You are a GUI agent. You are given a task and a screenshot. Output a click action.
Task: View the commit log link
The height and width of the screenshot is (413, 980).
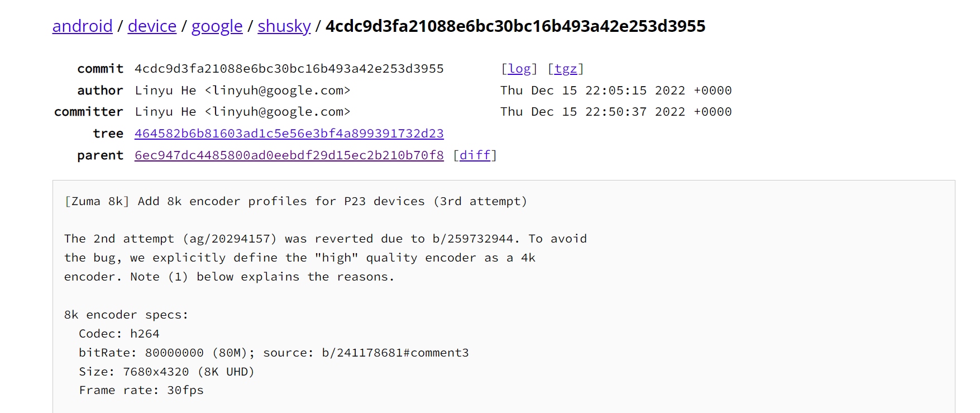coord(519,69)
